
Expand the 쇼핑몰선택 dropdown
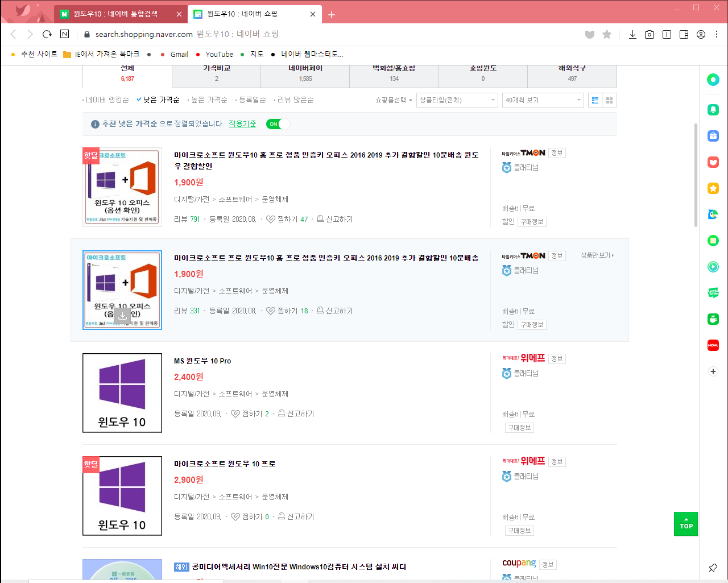tap(394, 100)
